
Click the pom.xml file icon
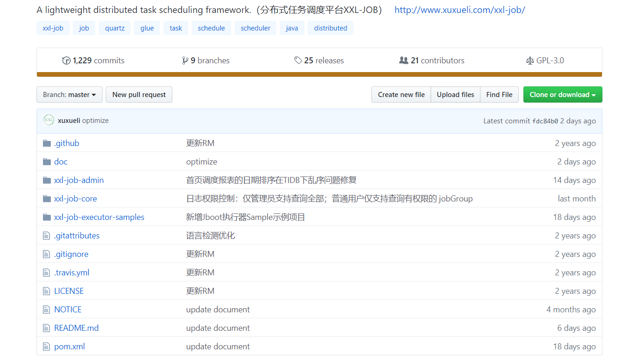click(x=46, y=347)
